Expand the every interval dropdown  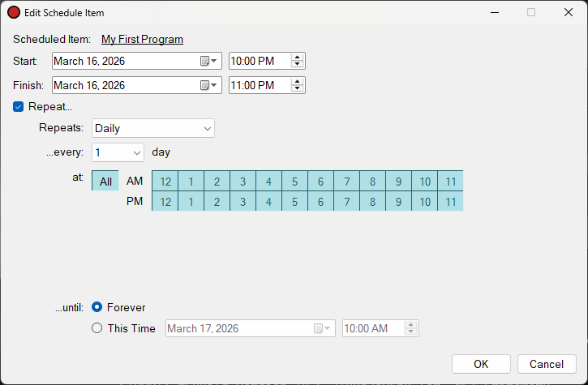[118, 152]
